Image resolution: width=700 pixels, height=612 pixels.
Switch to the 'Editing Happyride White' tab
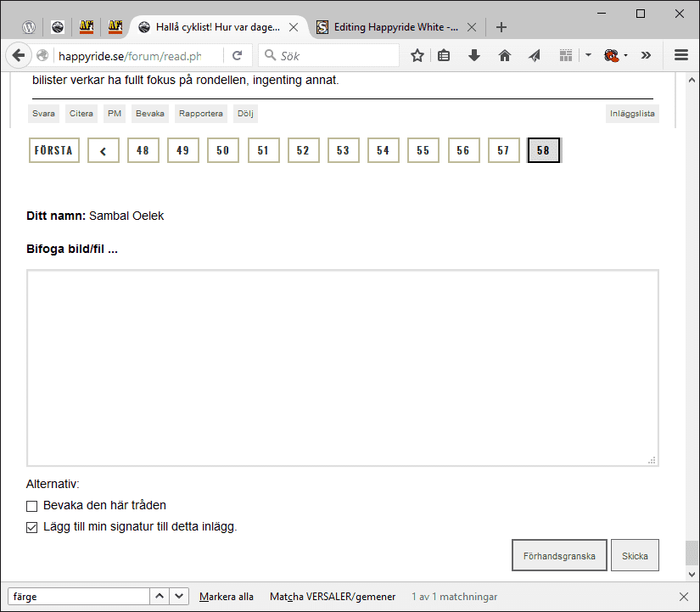coord(395,27)
